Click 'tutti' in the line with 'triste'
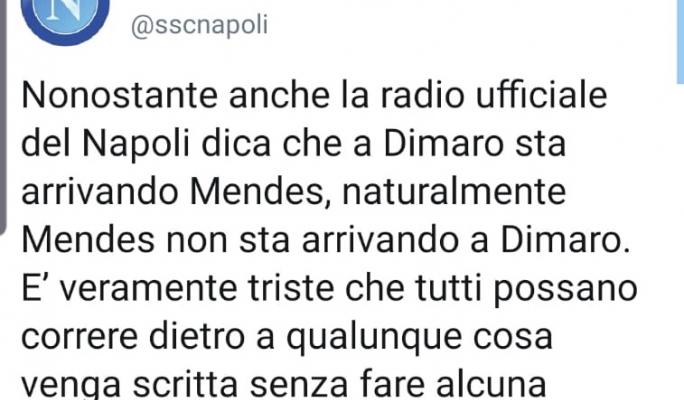The height and width of the screenshot is (400, 684). point(448,288)
